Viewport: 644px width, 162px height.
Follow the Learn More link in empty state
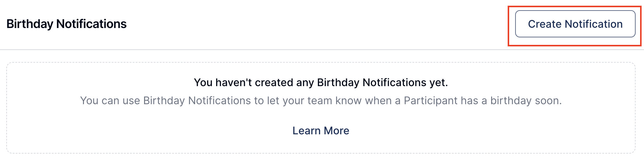coord(321,131)
